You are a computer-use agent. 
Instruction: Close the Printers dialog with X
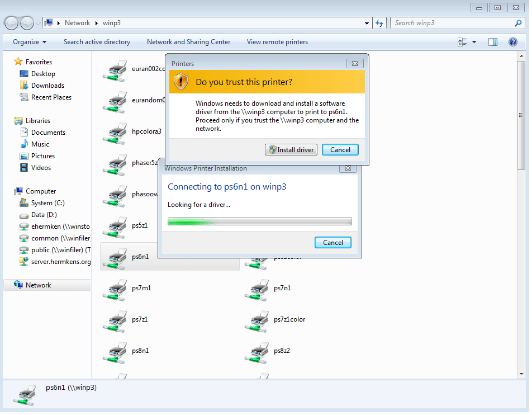click(355, 64)
